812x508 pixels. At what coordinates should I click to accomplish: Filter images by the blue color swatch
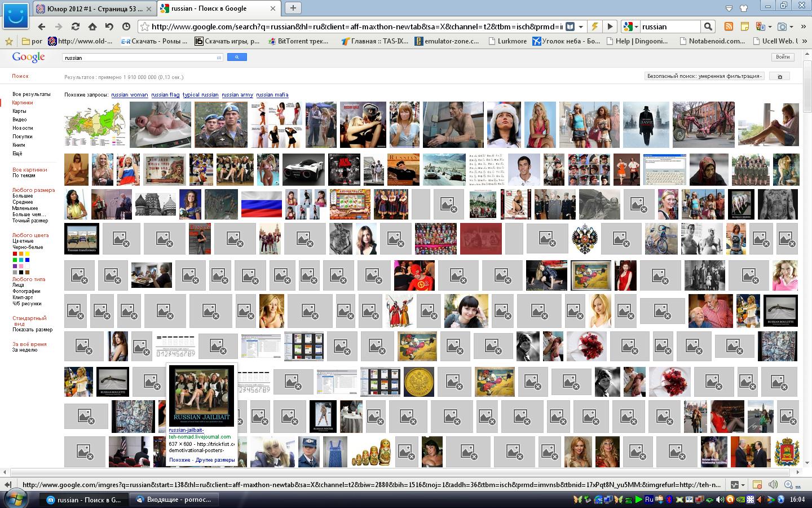pos(27,260)
